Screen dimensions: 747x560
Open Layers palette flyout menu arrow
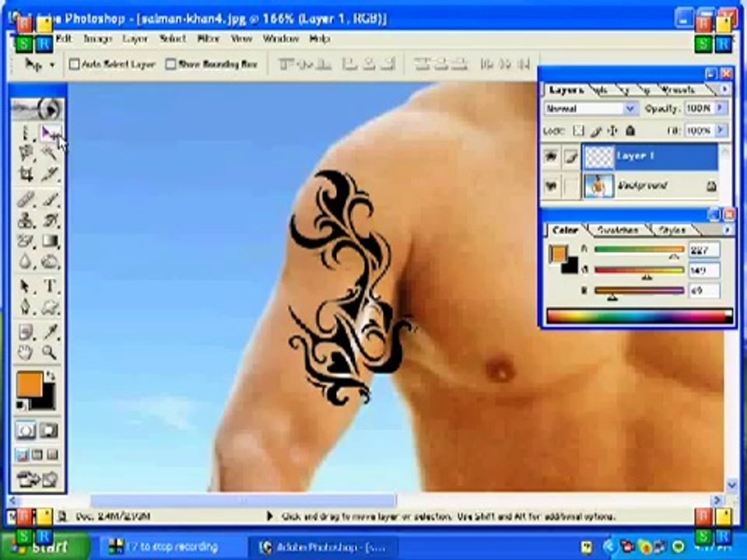coord(724,89)
